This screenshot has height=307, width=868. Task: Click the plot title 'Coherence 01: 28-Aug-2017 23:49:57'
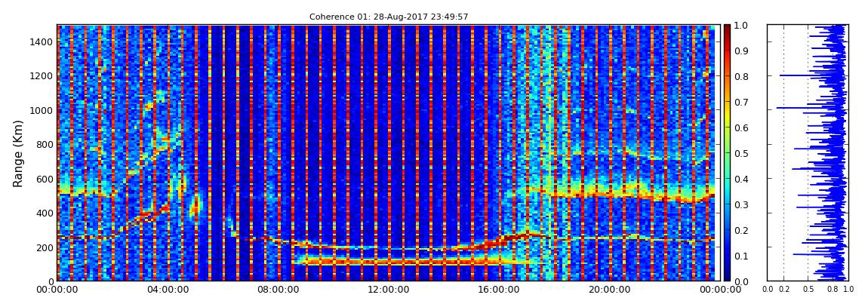[x=389, y=17]
